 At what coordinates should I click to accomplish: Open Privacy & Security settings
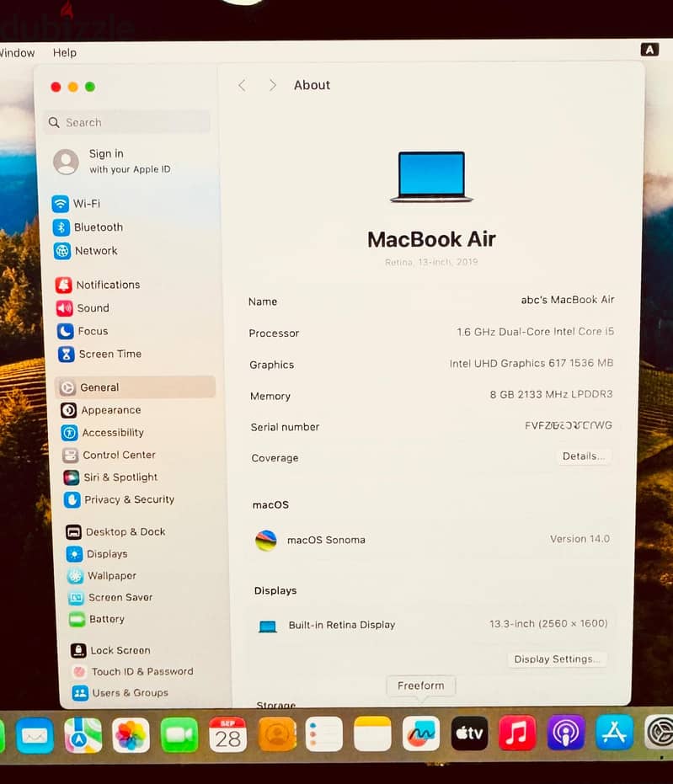pos(120,499)
